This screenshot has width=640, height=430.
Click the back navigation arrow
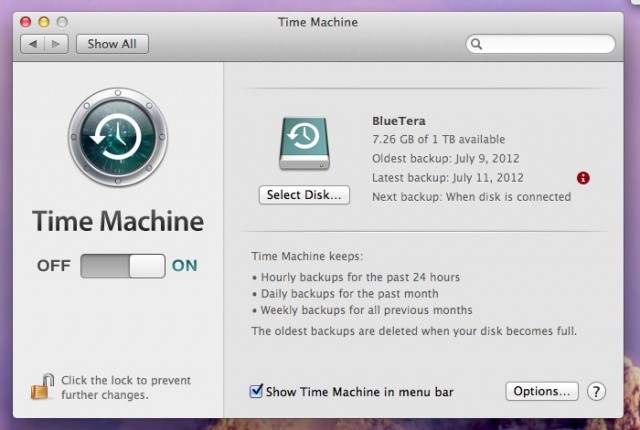point(33,44)
